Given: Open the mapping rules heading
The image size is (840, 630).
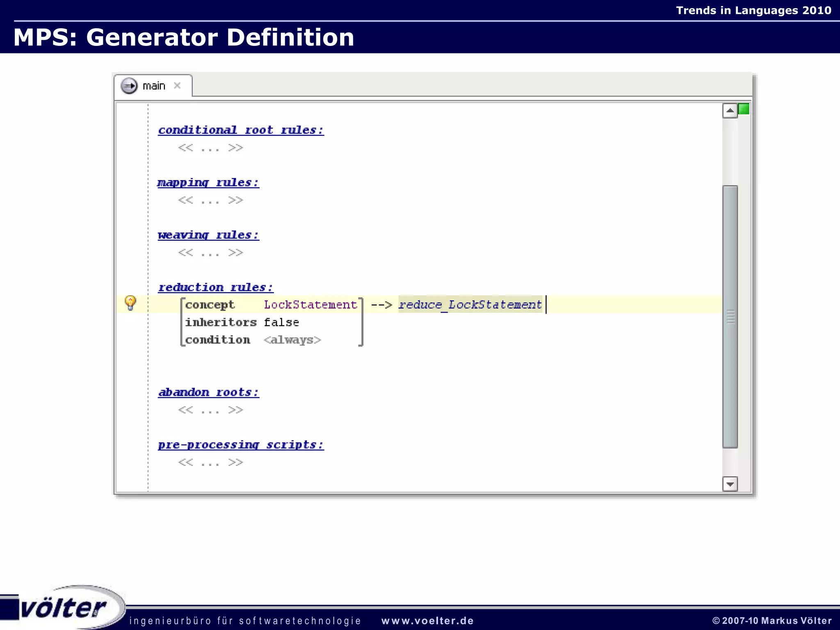Looking at the screenshot, I should point(208,183).
